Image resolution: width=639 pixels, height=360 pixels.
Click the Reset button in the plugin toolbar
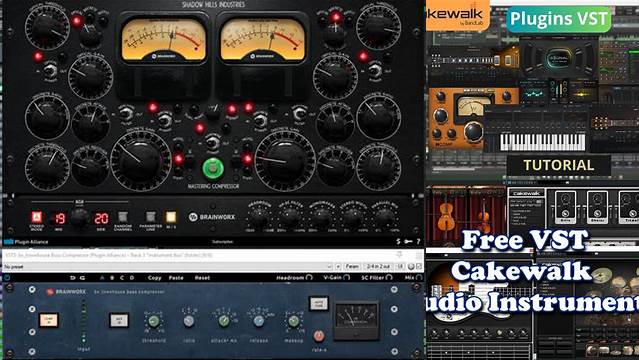202,278
